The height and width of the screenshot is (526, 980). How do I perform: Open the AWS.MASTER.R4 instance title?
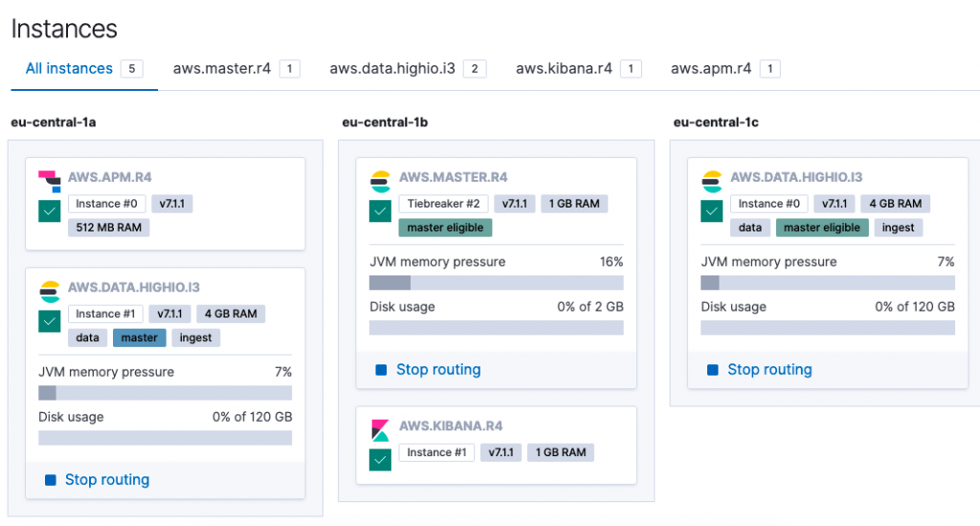[x=454, y=178]
